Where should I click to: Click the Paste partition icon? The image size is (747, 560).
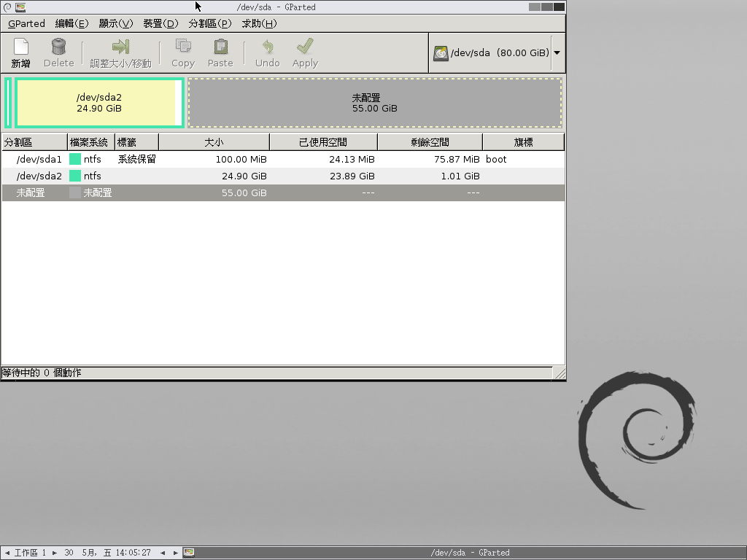(x=220, y=47)
